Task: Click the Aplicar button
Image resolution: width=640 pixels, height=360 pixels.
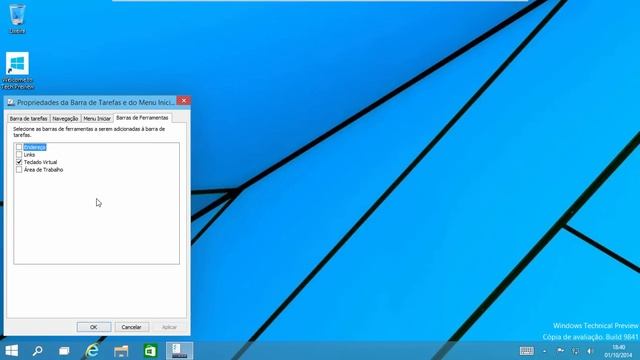Action: tap(169, 327)
